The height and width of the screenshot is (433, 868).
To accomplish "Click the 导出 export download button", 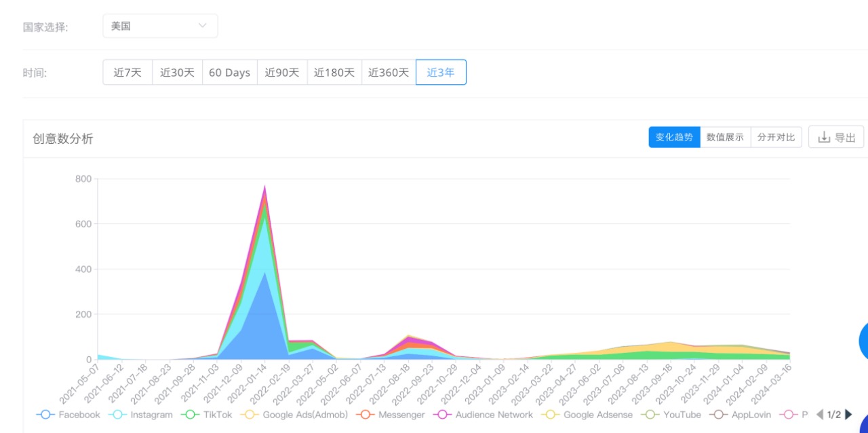I will [x=836, y=137].
